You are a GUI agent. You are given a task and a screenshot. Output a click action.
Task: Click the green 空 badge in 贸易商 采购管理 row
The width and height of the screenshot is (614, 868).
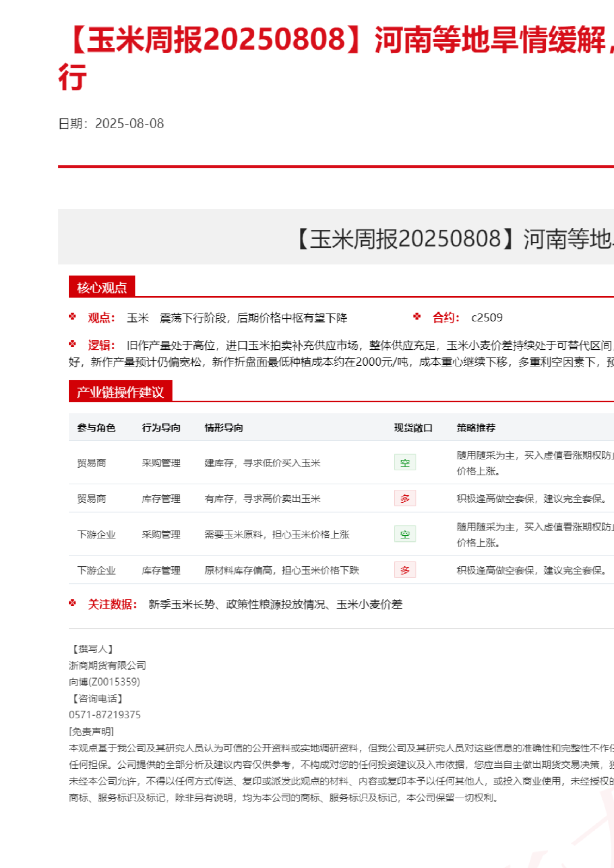click(x=405, y=462)
